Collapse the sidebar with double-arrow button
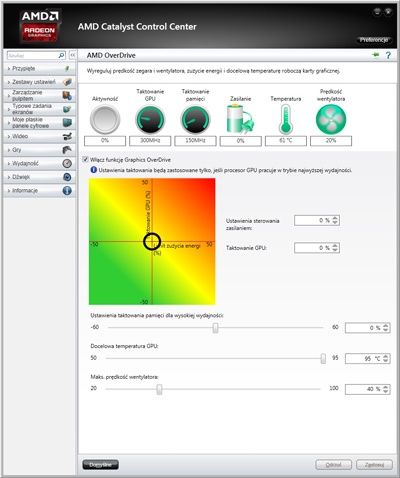The width and height of the screenshot is (400, 478). (x=73, y=55)
